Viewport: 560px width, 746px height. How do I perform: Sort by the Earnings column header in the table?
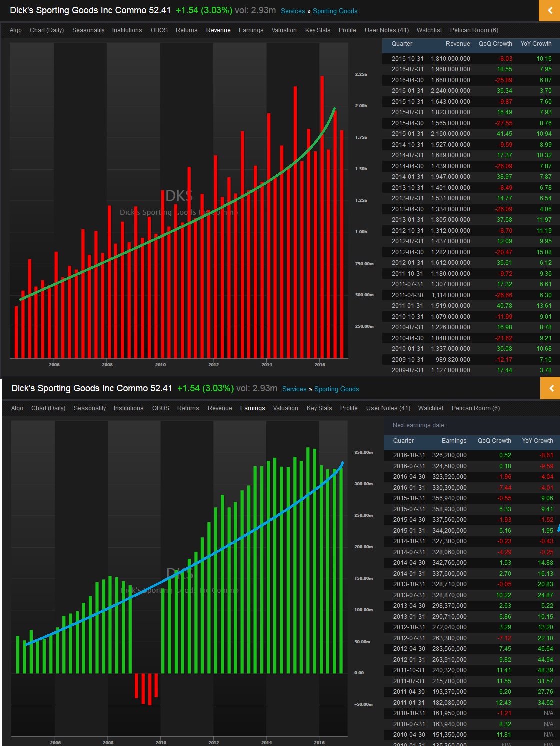coord(454,441)
